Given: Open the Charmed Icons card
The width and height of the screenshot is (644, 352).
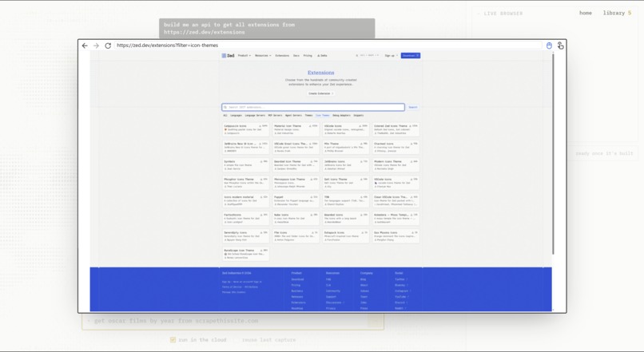Looking at the screenshot, I should click(x=396, y=148).
